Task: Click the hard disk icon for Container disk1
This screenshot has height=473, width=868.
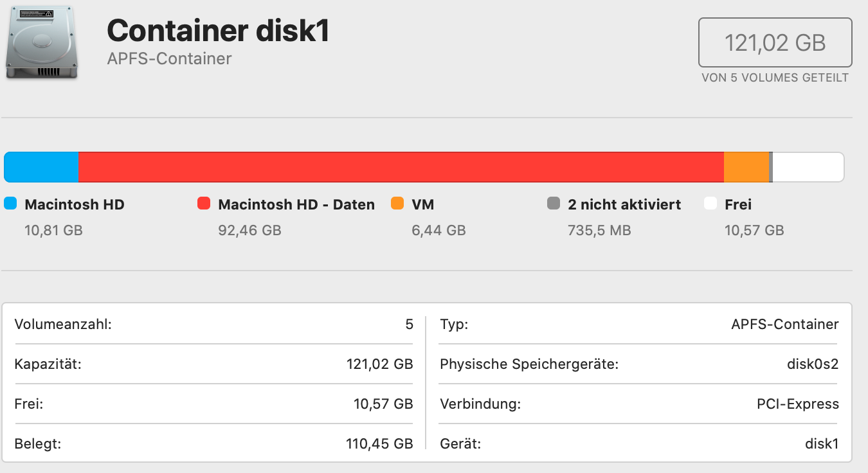Action: click(41, 40)
